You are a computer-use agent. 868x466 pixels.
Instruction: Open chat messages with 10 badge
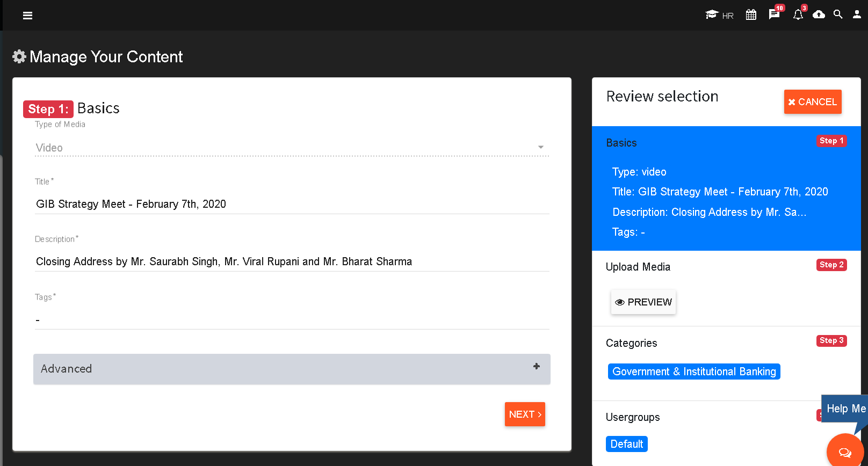click(775, 14)
